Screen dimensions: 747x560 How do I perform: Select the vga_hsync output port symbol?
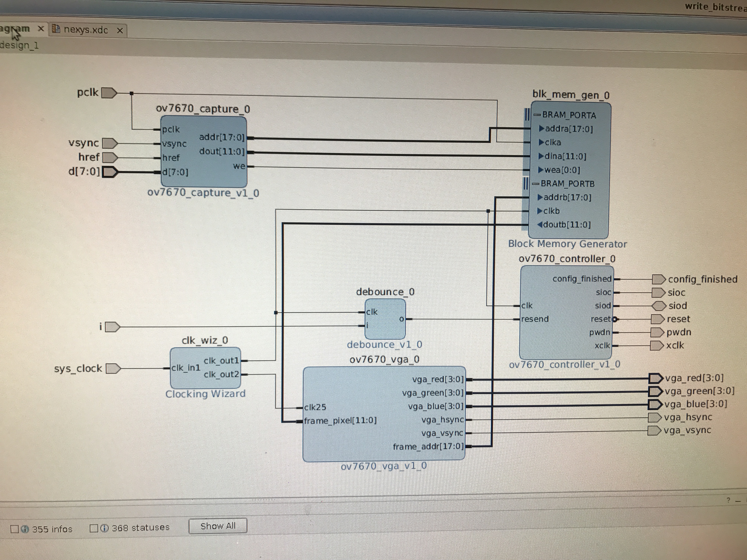(x=655, y=418)
